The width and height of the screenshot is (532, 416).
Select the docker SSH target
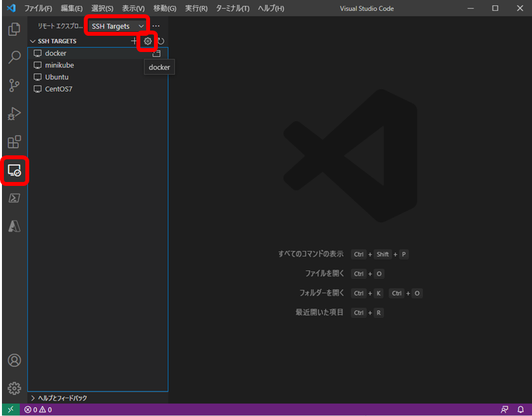coord(97,53)
